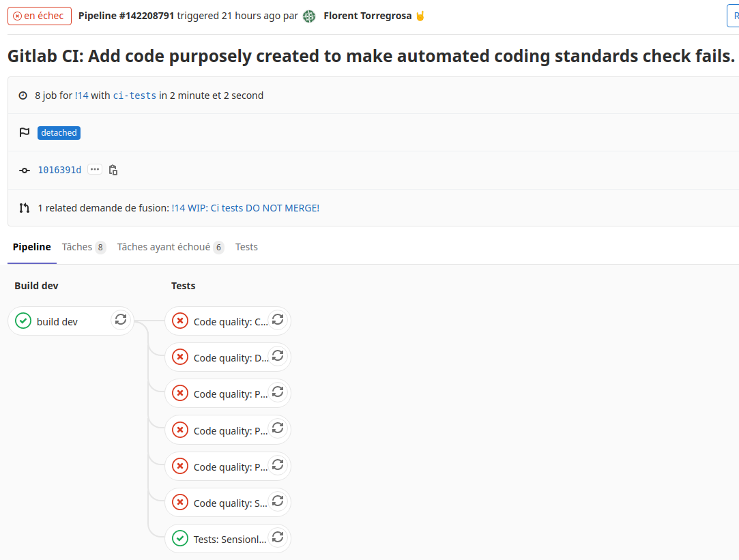Image resolution: width=739 pixels, height=560 pixels.
Task: Open commit 1016391d link
Action: (x=59, y=170)
